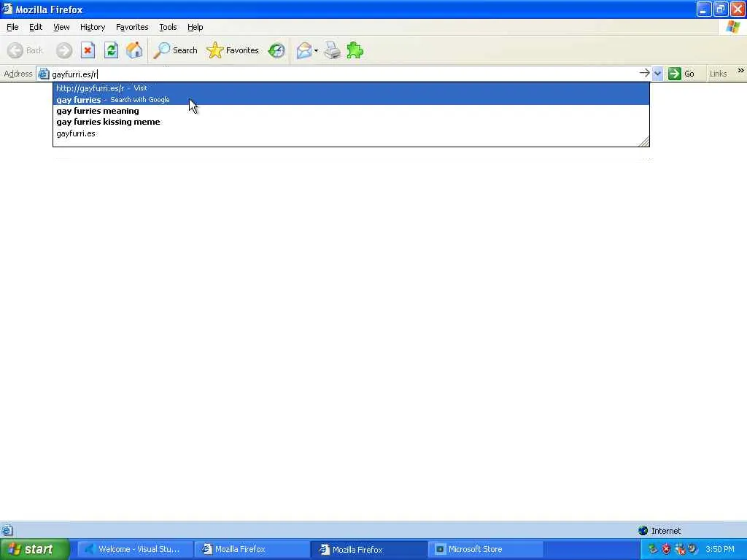
Task: Click inside the Address bar field
Action: tap(343, 74)
